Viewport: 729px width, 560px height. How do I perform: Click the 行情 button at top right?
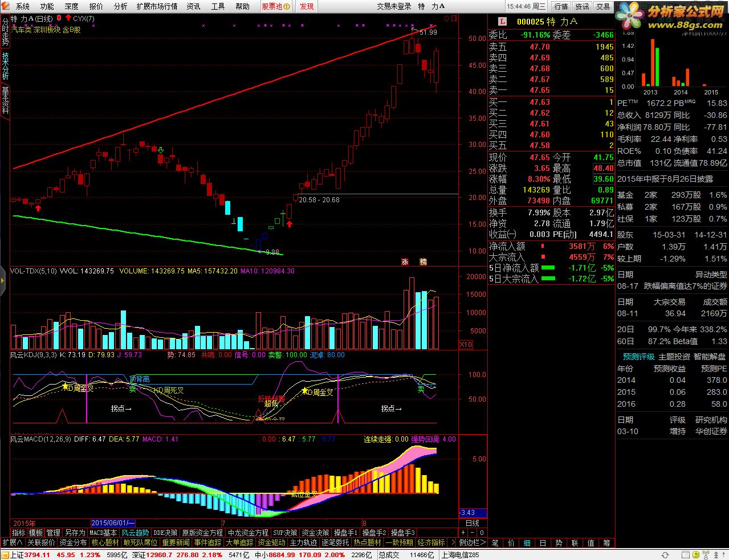tap(561, 6)
